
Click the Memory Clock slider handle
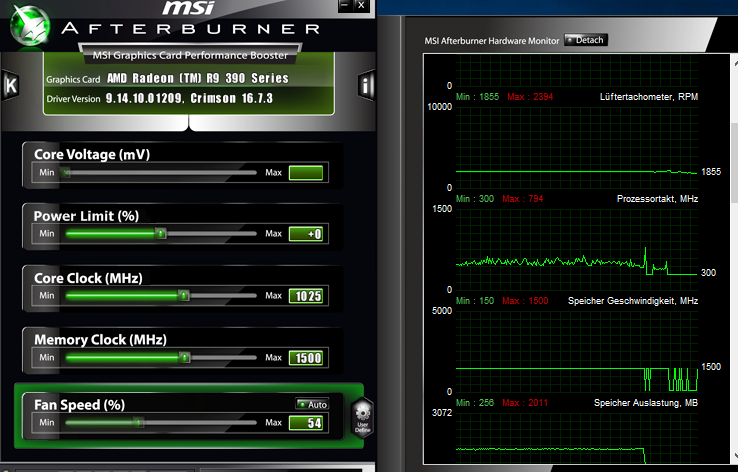184,358
